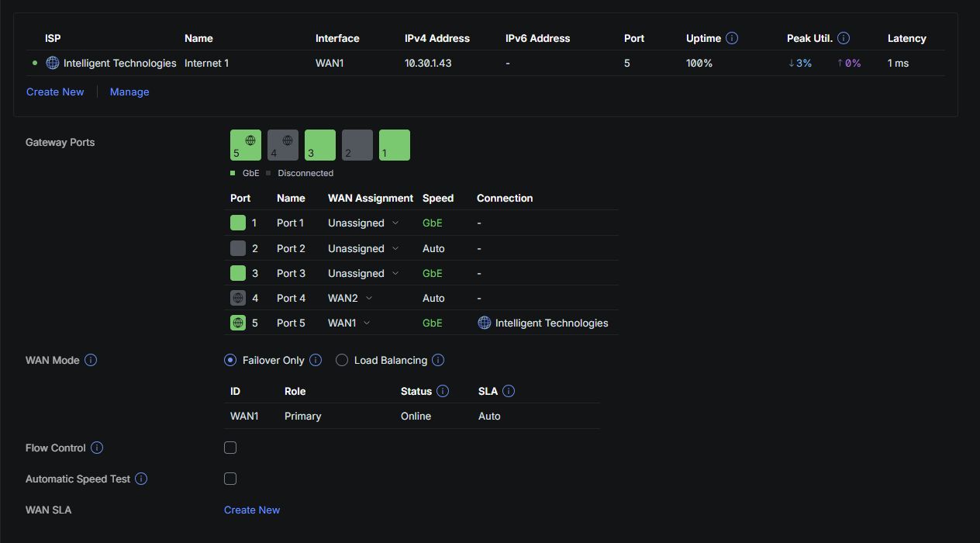Viewport: 980px width, 543px height.
Task: Click the Status column info icon
Action: tap(443, 391)
